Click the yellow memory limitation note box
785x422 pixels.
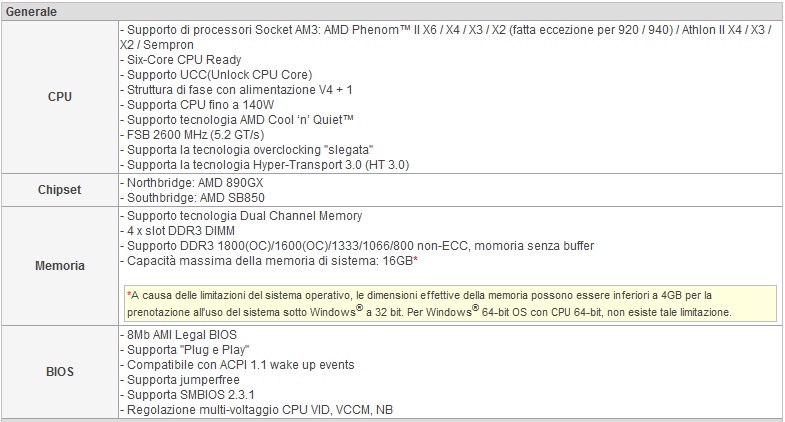[448, 303]
